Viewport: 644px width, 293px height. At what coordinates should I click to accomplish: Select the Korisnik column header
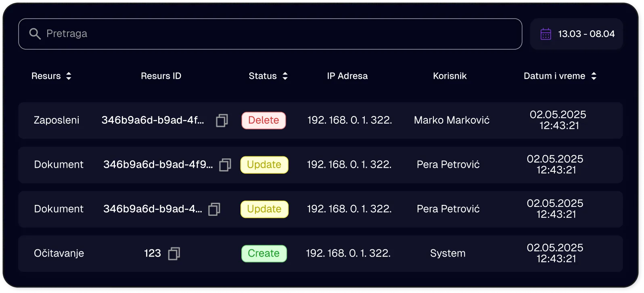pos(450,76)
